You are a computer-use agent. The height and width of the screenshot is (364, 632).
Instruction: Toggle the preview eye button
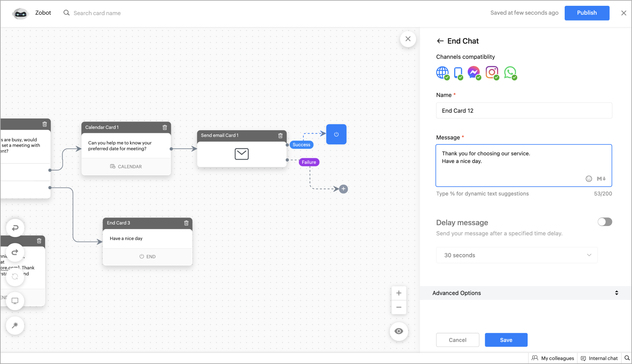pyautogui.click(x=399, y=331)
